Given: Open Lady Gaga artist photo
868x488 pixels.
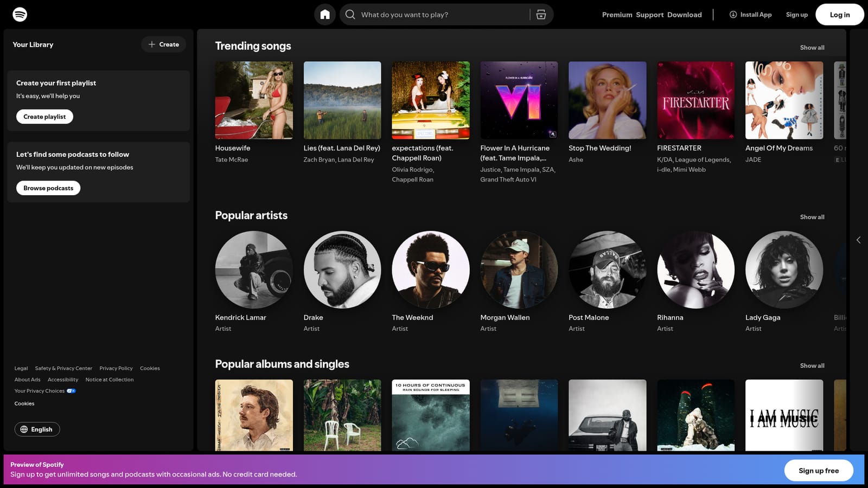Looking at the screenshot, I should tap(784, 270).
